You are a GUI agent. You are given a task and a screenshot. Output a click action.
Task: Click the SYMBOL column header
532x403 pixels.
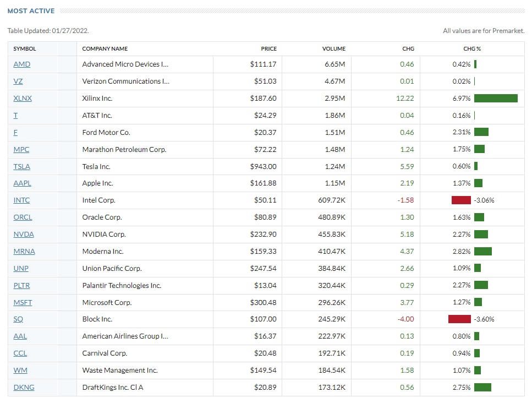click(24, 48)
